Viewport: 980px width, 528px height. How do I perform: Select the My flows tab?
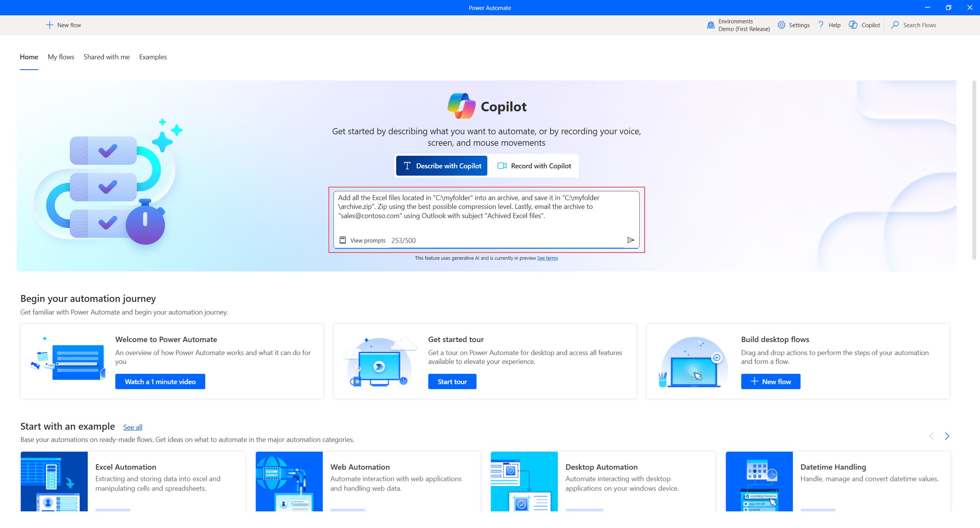point(60,57)
